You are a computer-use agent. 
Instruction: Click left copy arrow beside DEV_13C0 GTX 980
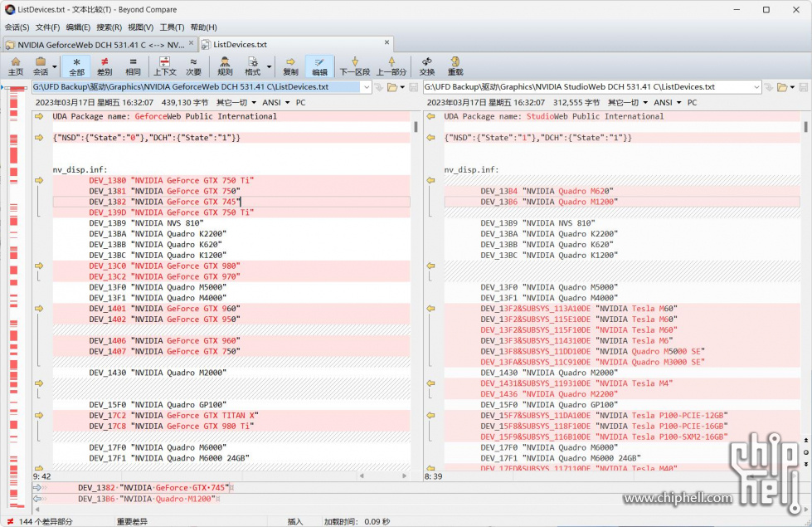point(39,266)
